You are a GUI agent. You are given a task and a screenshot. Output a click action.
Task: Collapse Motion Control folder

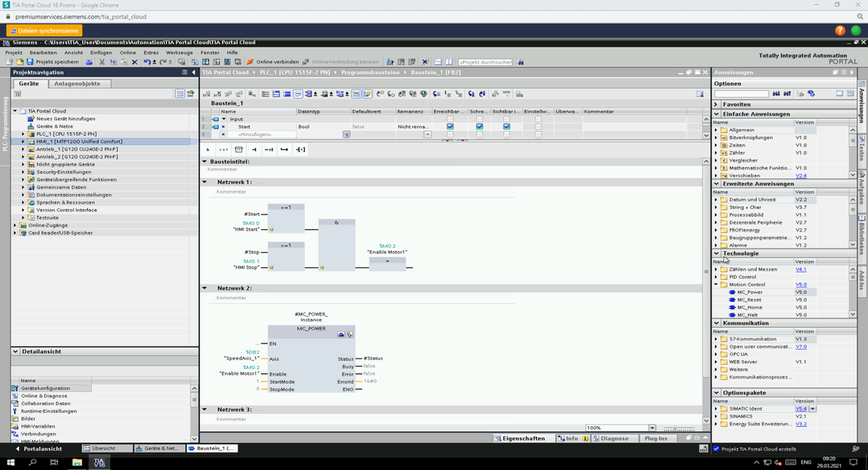coord(716,285)
